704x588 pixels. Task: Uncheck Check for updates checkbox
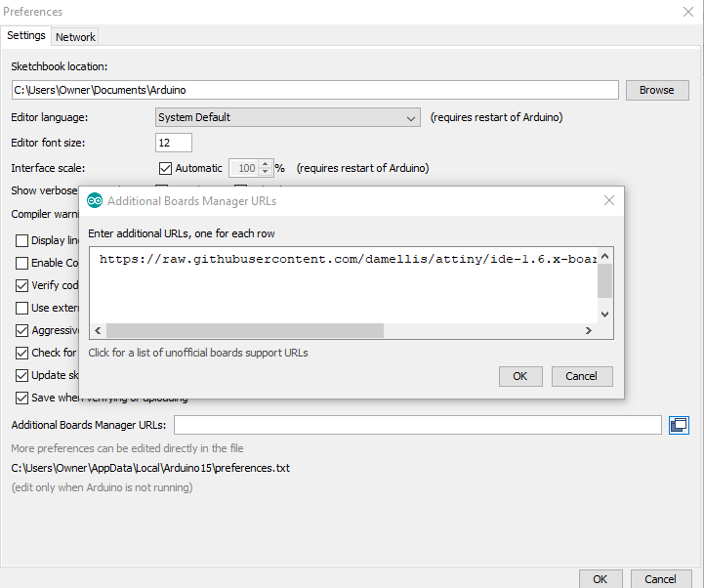pos(21,353)
